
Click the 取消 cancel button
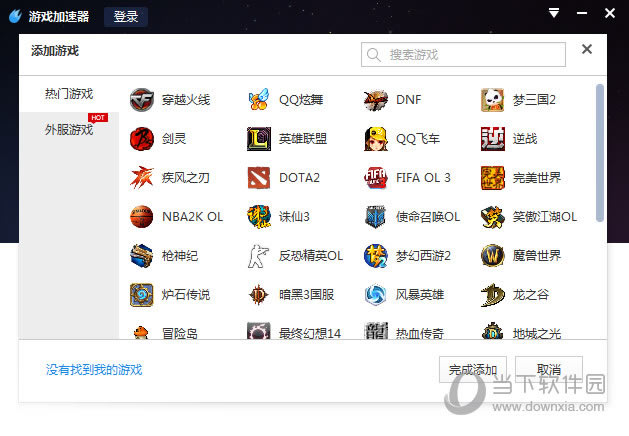[549, 369]
